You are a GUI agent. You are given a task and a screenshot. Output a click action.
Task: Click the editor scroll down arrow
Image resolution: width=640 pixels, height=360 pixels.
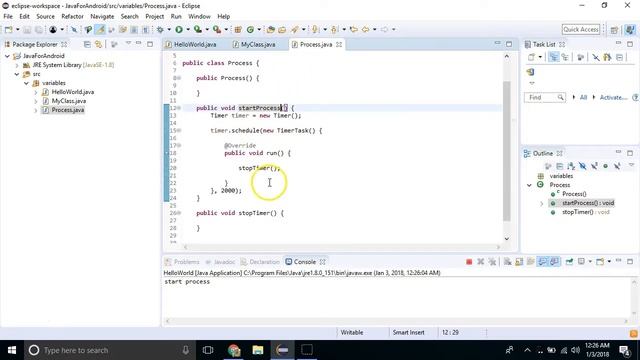pos(507,239)
